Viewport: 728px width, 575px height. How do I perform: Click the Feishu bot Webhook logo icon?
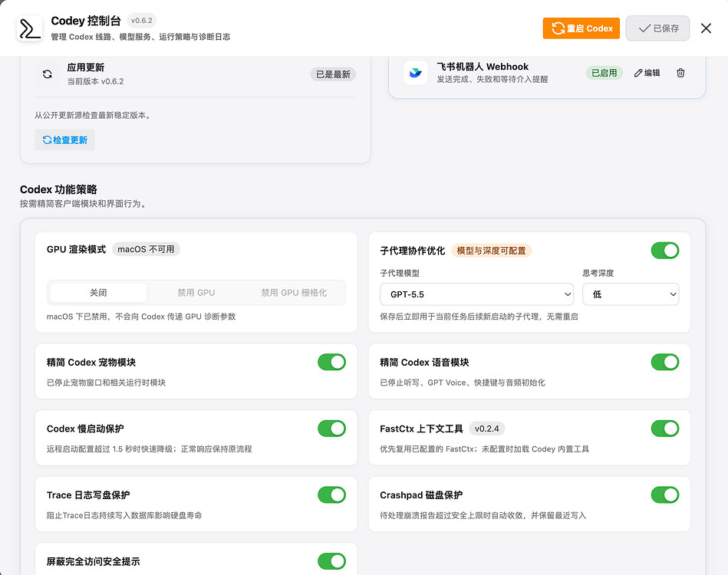click(416, 73)
